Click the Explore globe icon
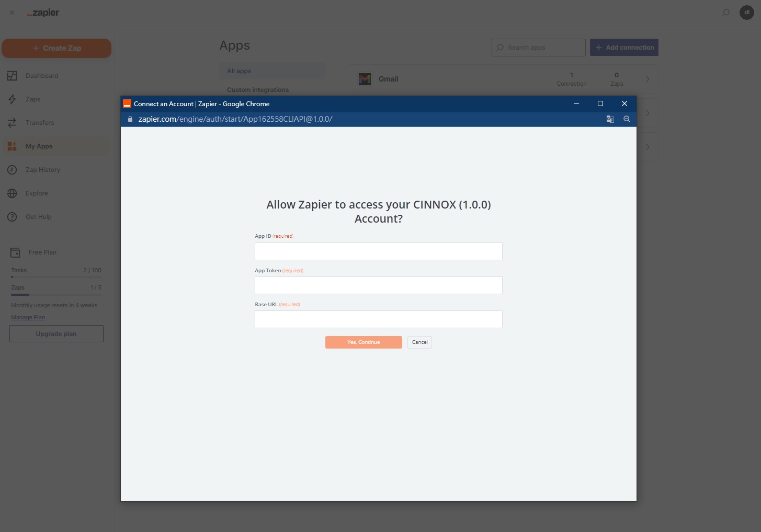Screen dimensions: 761x532 (12, 193)
